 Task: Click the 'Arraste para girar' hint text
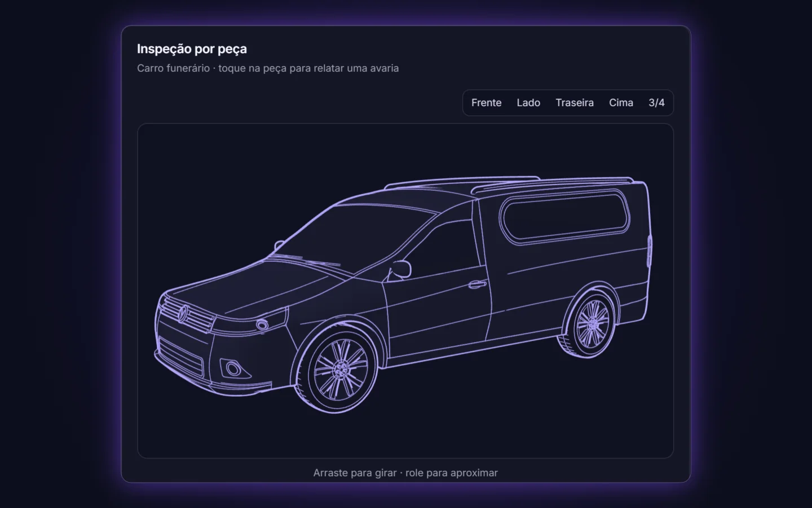coord(355,473)
